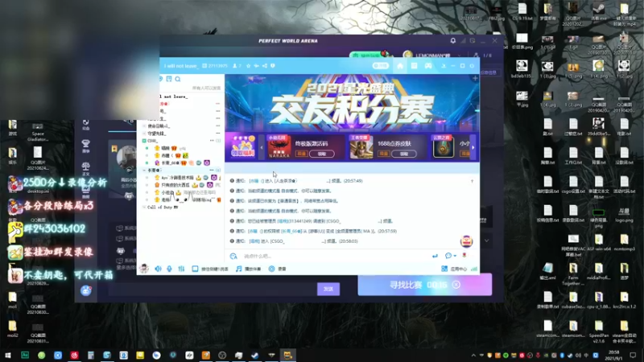Open the notification center in taskbar
Image resolution: width=644 pixels, height=362 pixels.
click(633, 356)
